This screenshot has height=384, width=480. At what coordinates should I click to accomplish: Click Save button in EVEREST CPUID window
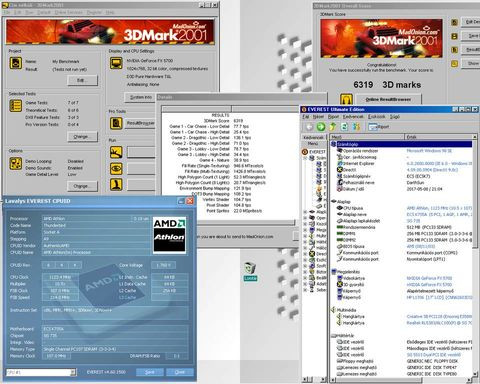pos(150,372)
